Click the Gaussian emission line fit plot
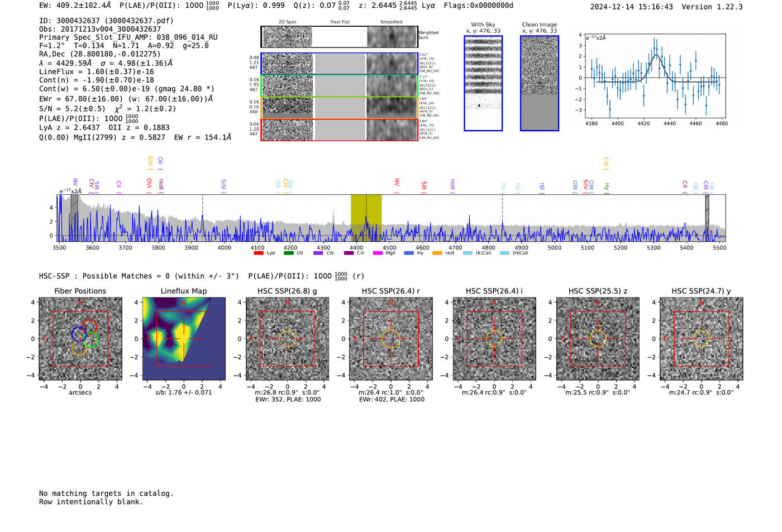This screenshot has width=782, height=532. click(655, 76)
